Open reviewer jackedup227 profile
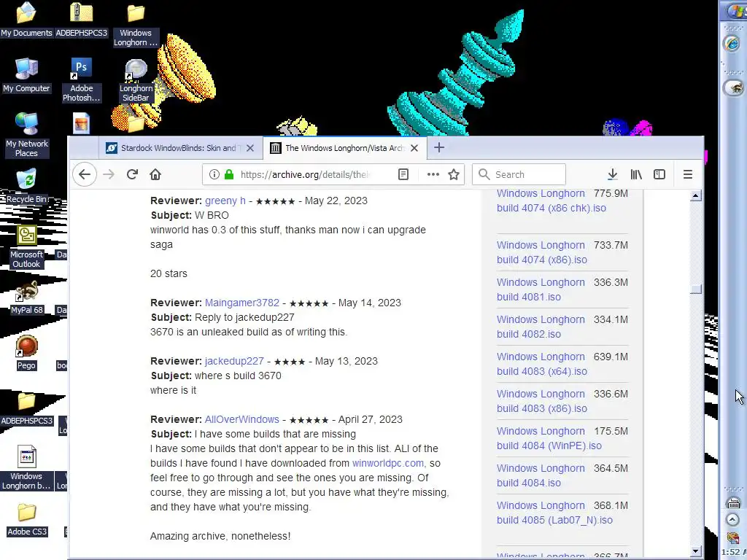Screen dimensions: 747x560 [x=234, y=361]
